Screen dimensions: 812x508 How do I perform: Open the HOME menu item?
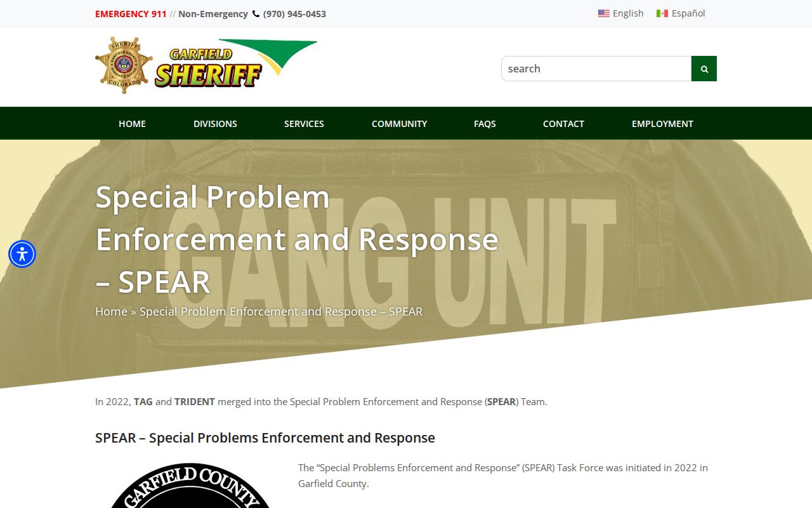[x=132, y=123]
